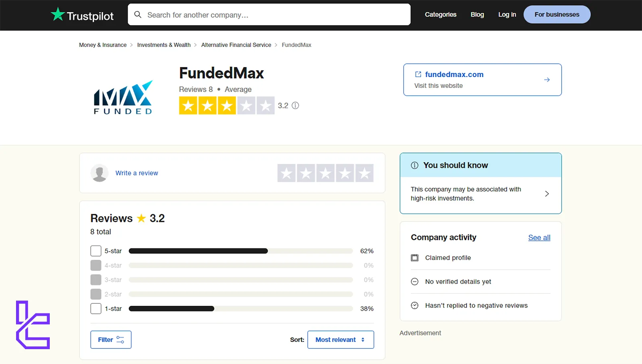Click the calendar icon beside Claimed profile
This screenshot has height=364, width=642.
(415, 258)
